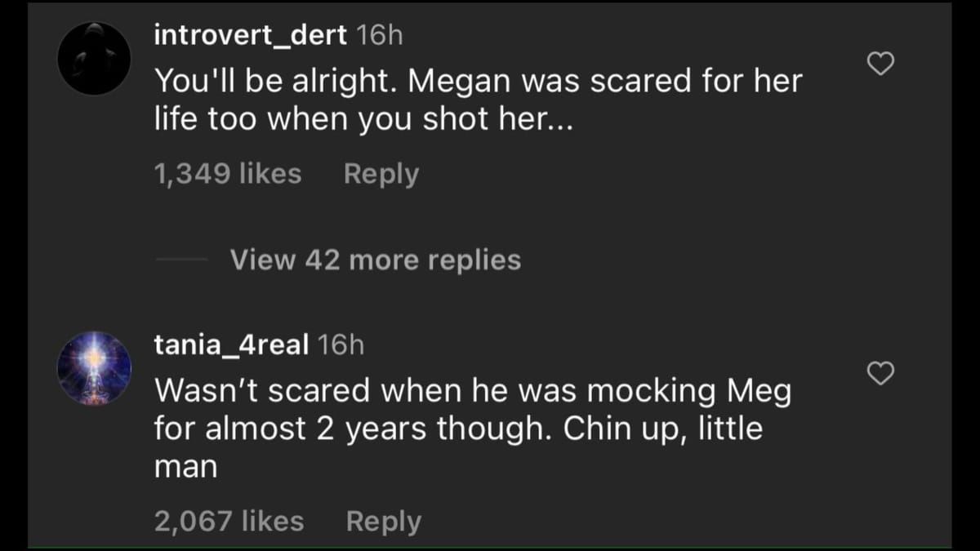
Task: Open tania_4real's username
Action: [x=230, y=344]
